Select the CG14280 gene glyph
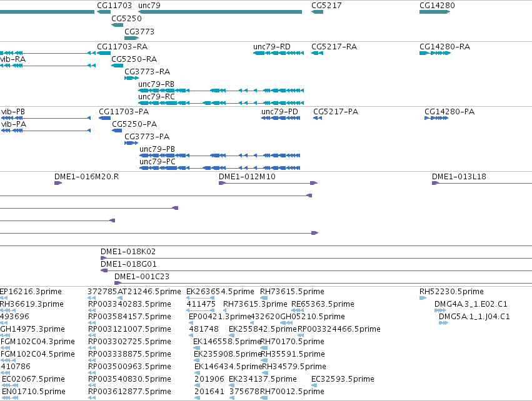This screenshot has width=532, height=401. 434,12
